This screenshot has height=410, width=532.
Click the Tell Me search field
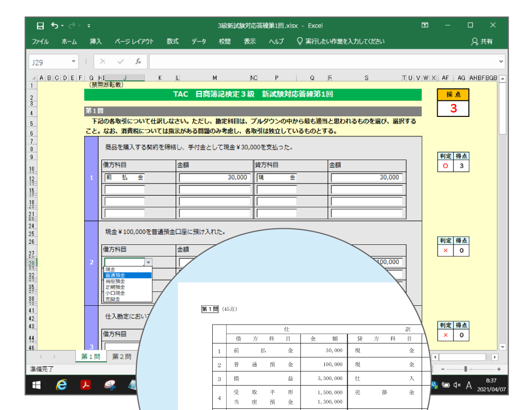[x=345, y=42]
